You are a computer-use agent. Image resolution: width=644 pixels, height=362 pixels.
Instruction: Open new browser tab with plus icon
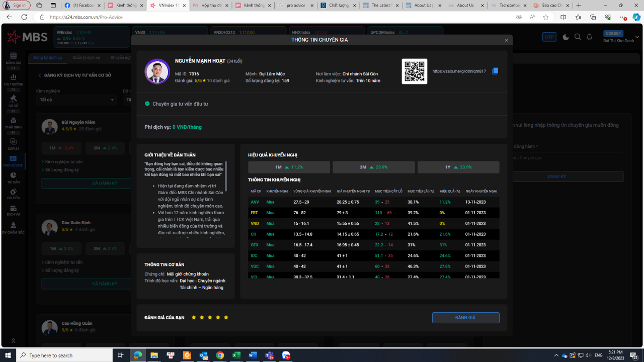(579, 5)
